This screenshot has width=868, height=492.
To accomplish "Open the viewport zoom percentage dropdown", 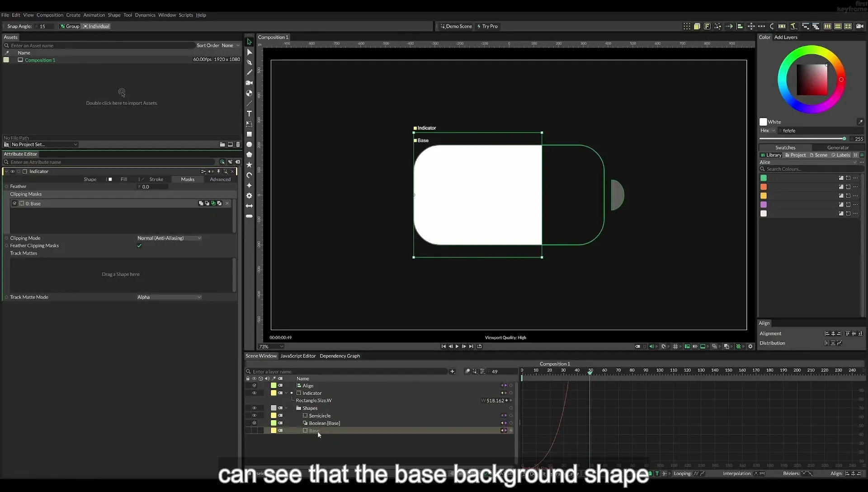I will coord(271,347).
